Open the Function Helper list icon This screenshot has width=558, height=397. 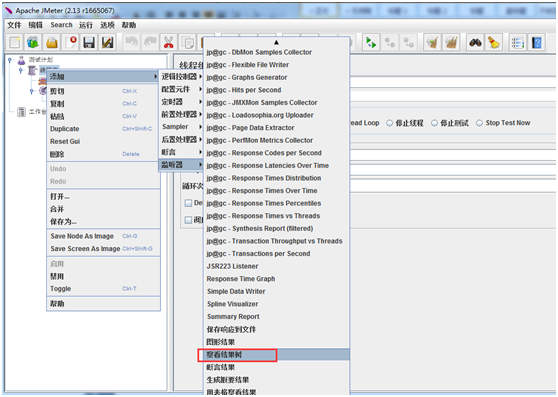[x=518, y=43]
